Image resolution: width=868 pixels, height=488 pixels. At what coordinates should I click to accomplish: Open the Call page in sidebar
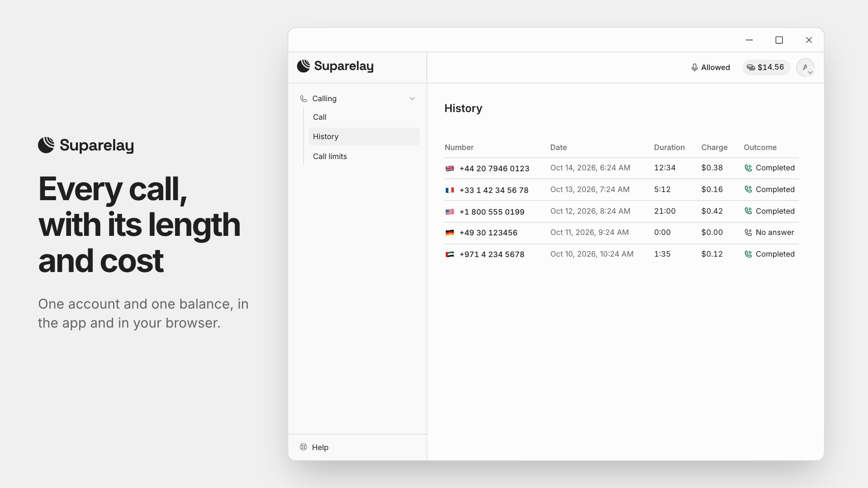pos(320,117)
